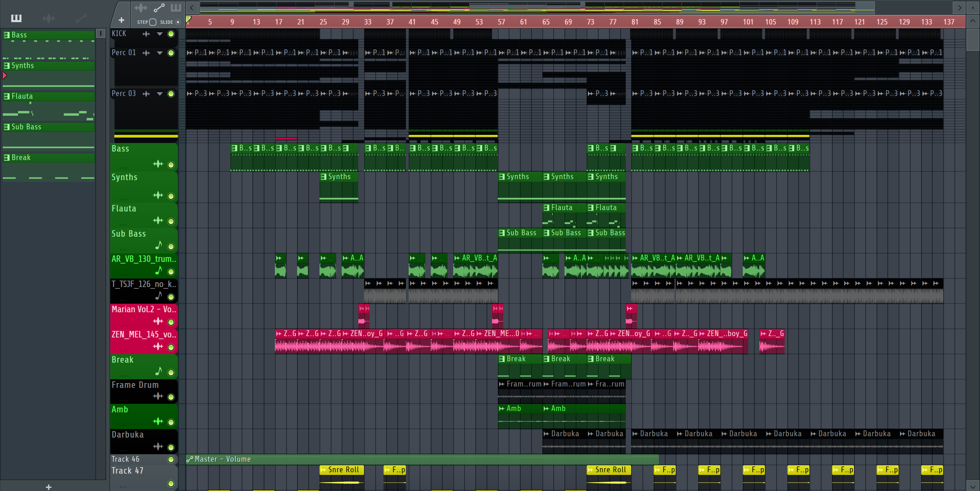
Task: Click the ZEN_MEL_145_vo track waveform icon
Action: (158, 347)
